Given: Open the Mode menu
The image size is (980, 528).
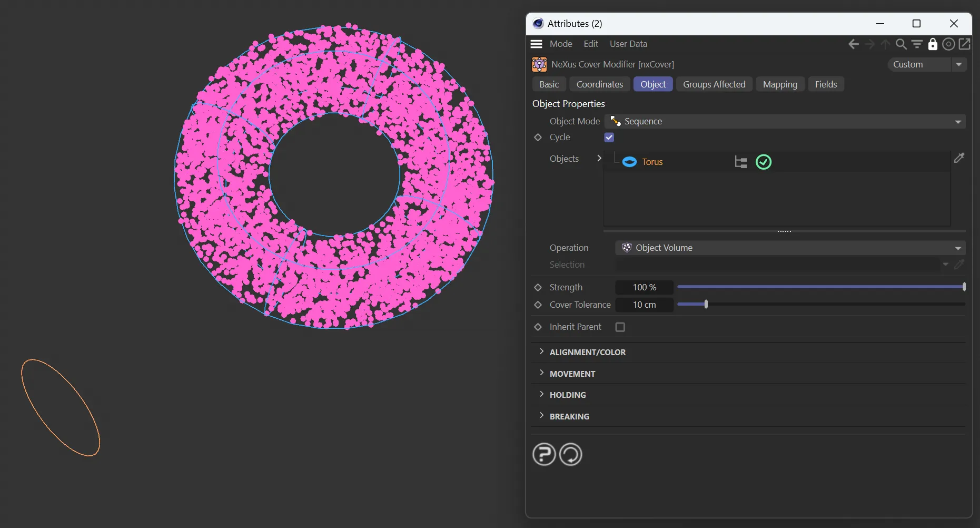Looking at the screenshot, I should pyautogui.click(x=561, y=44).
